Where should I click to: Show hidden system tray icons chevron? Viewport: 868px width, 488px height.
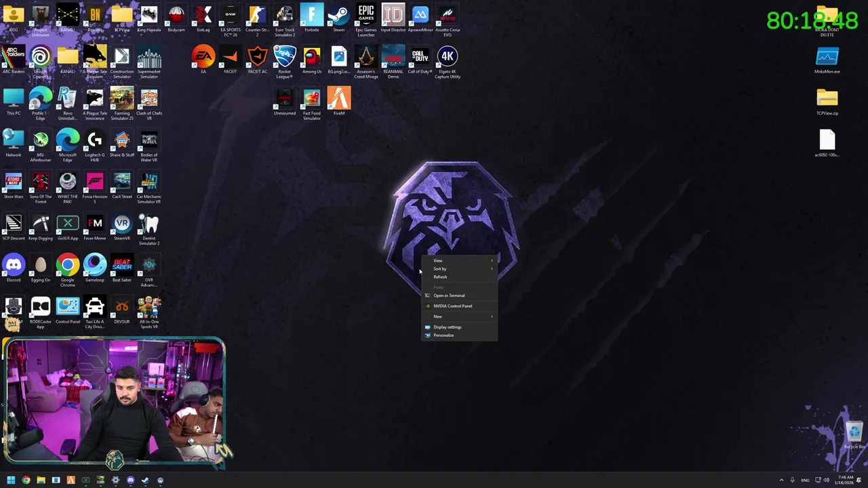point(781,480)
